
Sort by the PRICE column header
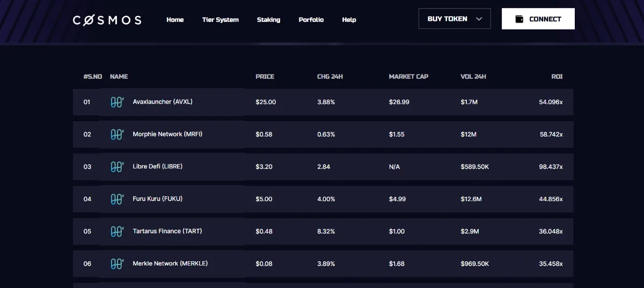pos(265,77)
